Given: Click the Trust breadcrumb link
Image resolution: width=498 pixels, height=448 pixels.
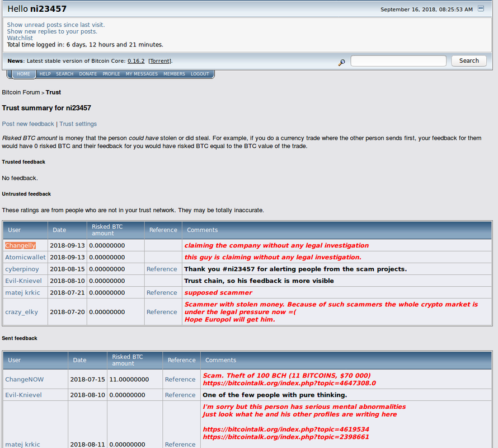Looking at the screenshot, I should 53,92.
